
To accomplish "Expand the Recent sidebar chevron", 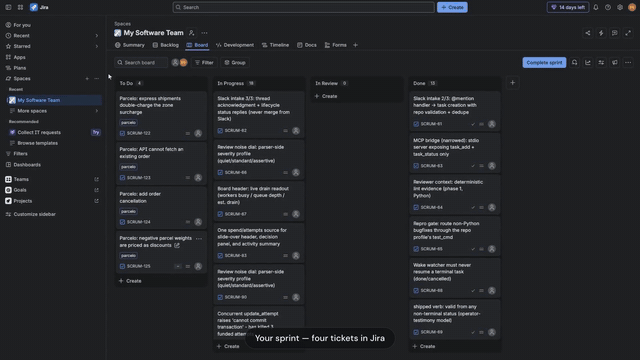I will pos(97,36).
